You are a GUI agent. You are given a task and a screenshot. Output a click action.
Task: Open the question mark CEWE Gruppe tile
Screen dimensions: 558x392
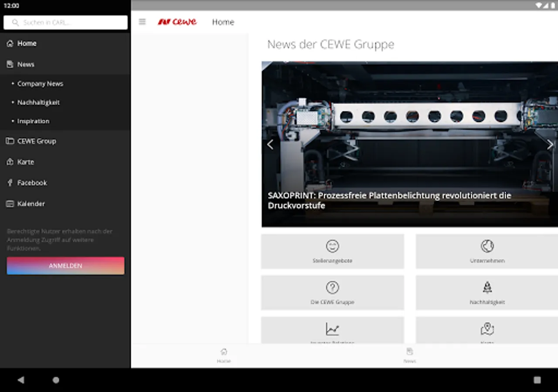pyautogui.click(x=333, y=293)
